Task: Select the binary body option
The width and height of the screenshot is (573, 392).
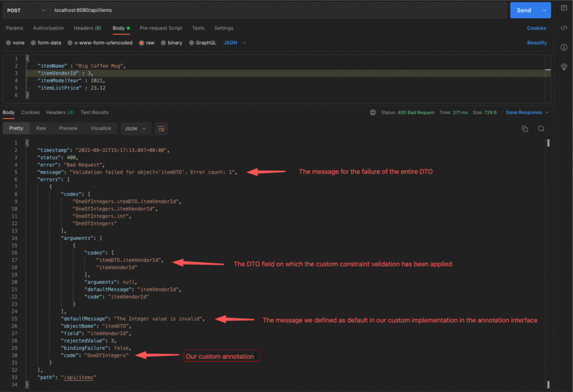Action: 172,43
